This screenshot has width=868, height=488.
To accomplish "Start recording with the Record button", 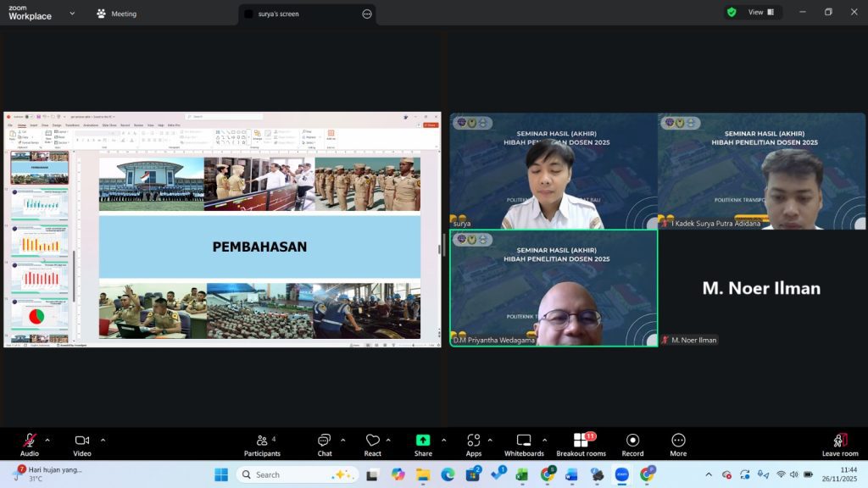I will (x=632, y=441).
